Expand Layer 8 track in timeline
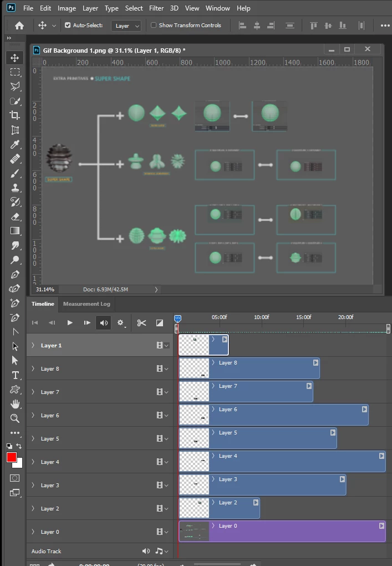The height and width of the screenshot is (566, 392). (33, 368)
